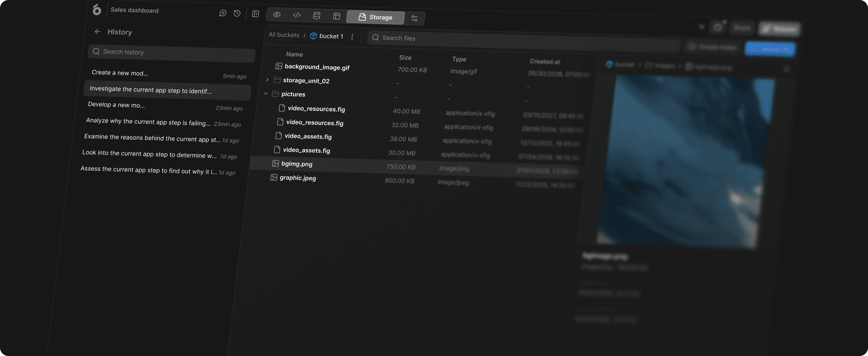Open the 'Develop a new mo...' history entry
Viewport: 868px width, 356px height.
coord(165,106)
